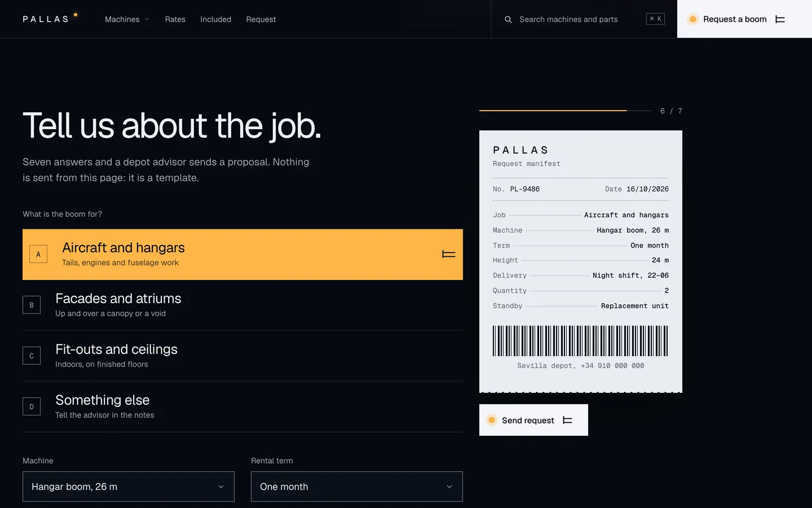The image size is (812, 508).
Task: Click the barcode on the request manifest
Action: (x=581, y=340)
